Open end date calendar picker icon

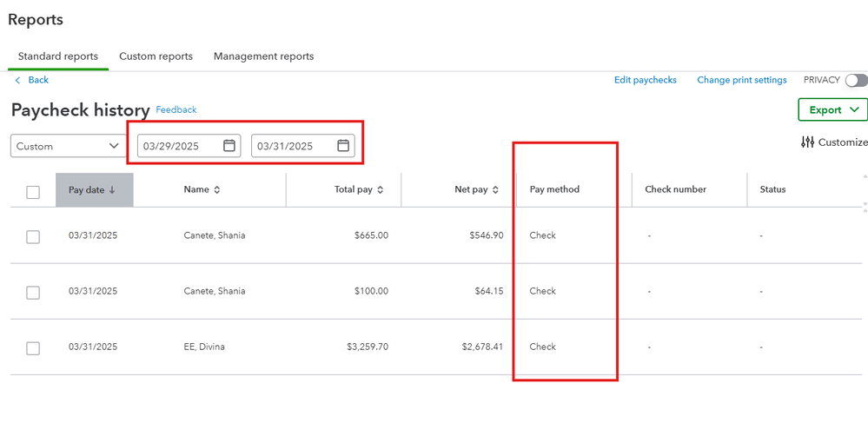tap(343, 146)
